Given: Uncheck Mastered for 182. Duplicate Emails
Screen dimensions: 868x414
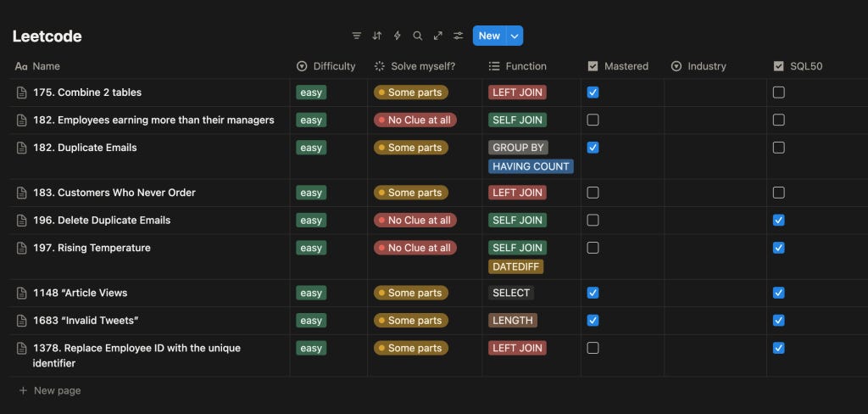Looking at the screenshot, I should pyautogui.click(x=593, y=148).
